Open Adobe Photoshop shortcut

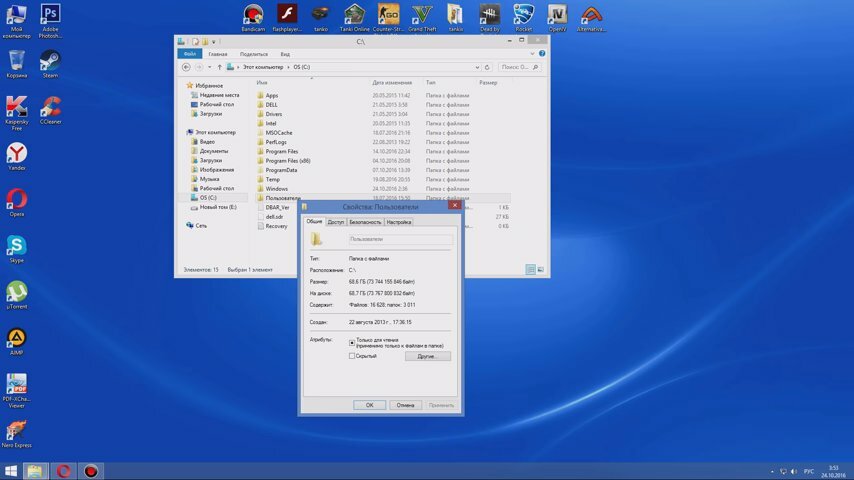click(x=50, y=21)
